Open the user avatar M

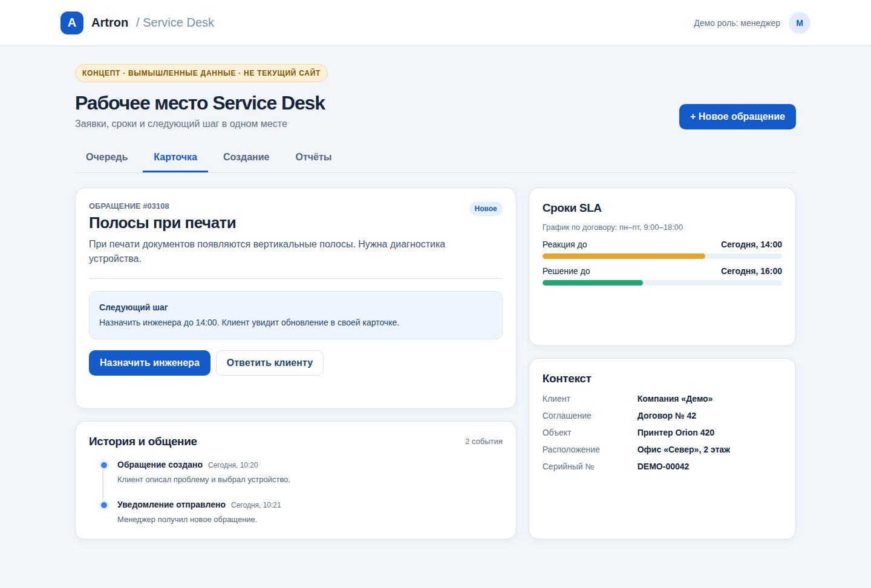click(x=800, y=23)
